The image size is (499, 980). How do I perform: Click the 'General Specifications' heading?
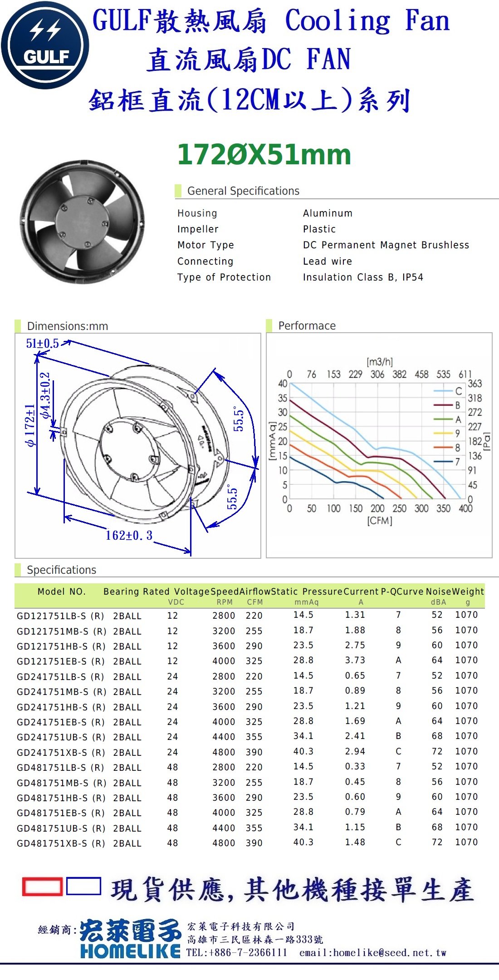click(243, 191)
